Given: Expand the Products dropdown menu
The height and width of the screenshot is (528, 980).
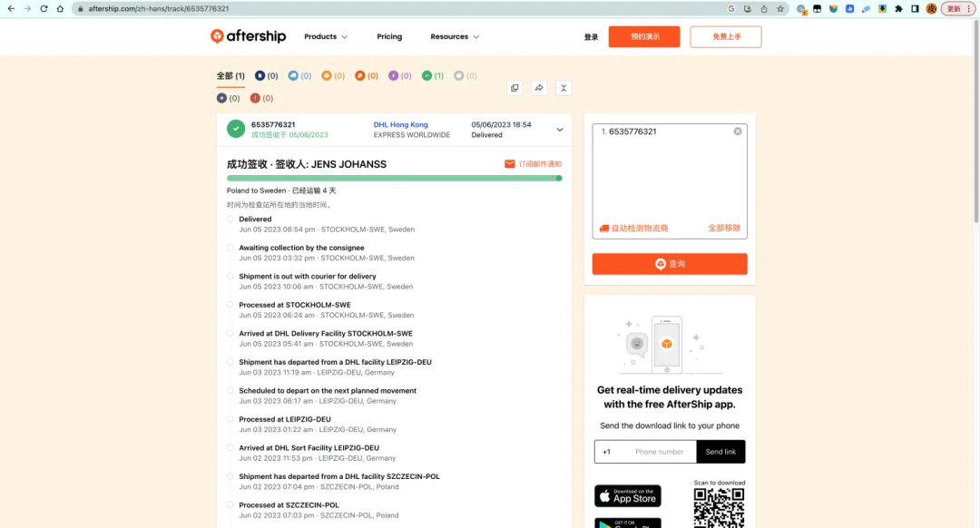Looking at the screenshot, I should (326, 37).
